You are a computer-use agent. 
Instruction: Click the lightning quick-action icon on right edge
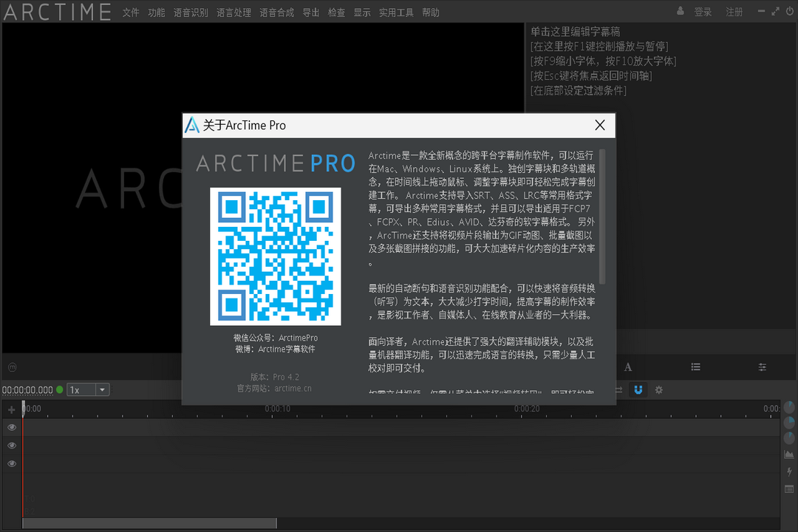788,471
